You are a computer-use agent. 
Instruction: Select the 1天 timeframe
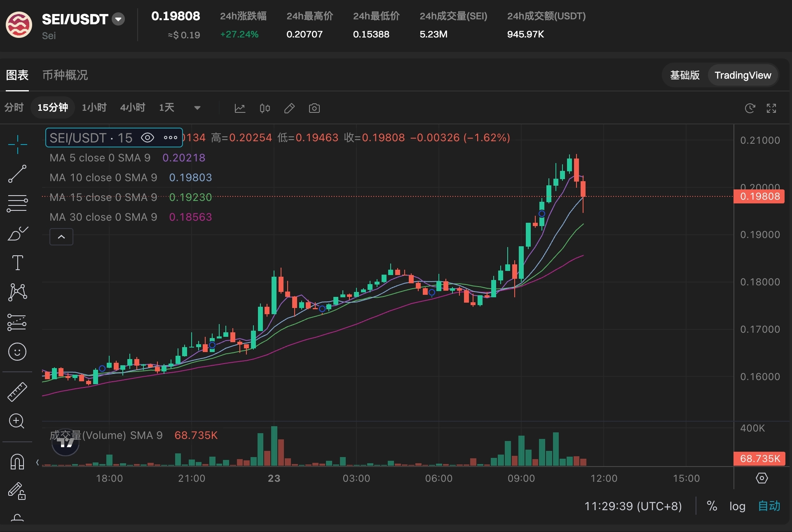166,107
